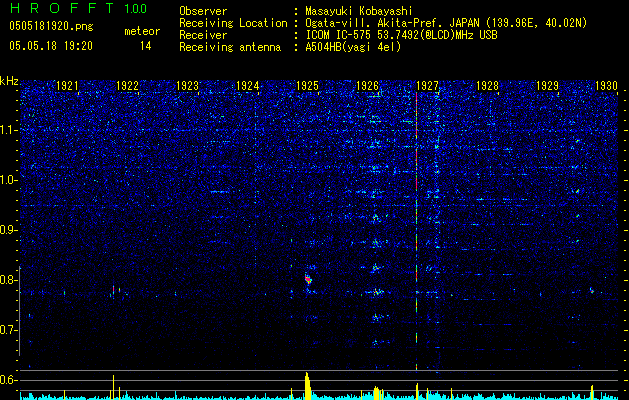Click the Receiving Location label
629x400 pixels.
[x=233, y=23]
